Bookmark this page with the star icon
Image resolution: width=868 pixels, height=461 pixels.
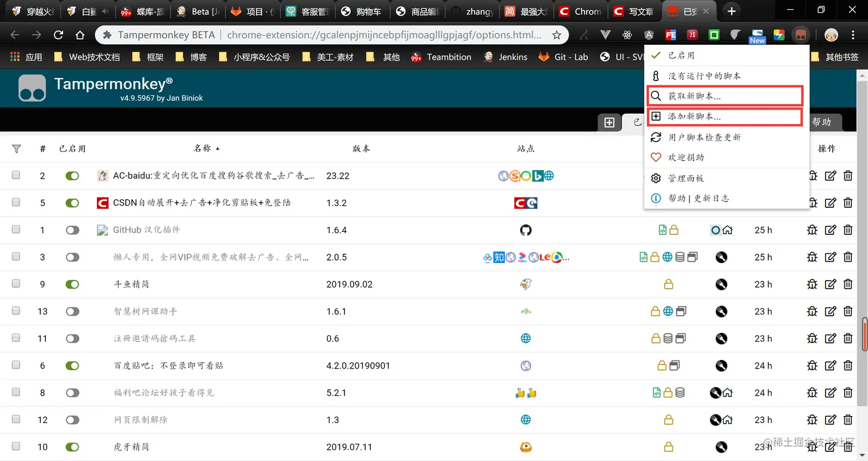click(556, 35)
